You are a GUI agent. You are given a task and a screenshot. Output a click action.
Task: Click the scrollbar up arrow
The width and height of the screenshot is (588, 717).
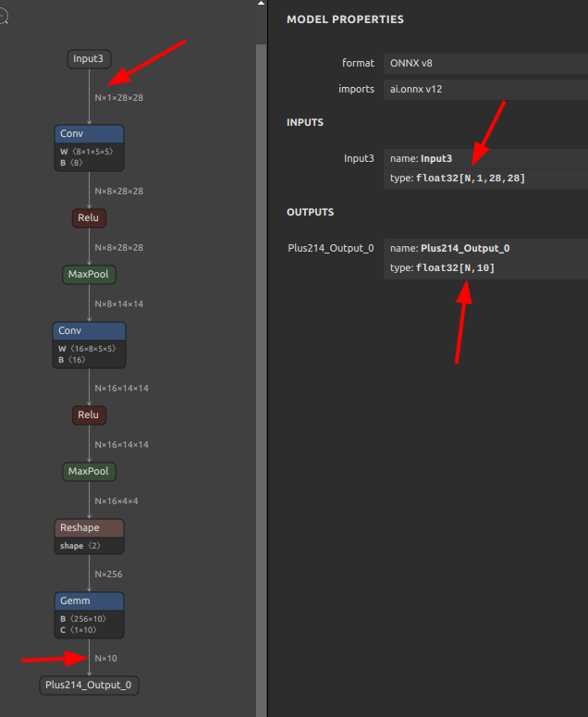pyautogui.click(x=261, y=3)
